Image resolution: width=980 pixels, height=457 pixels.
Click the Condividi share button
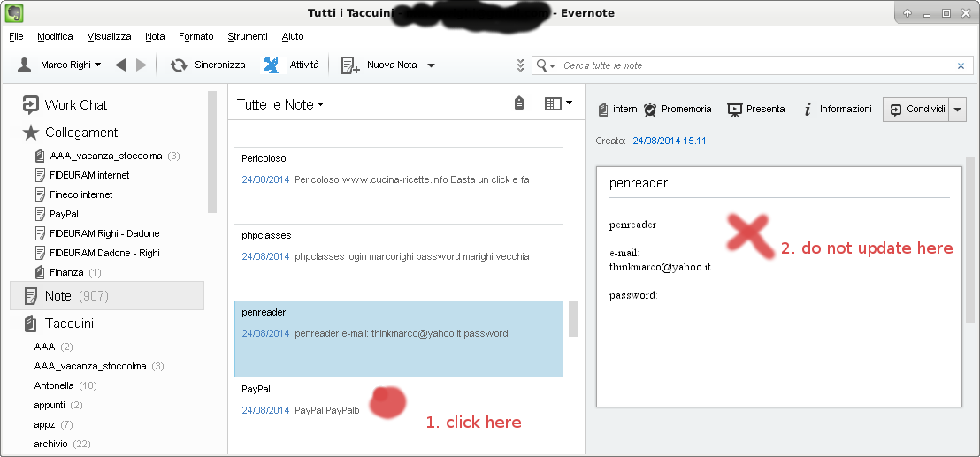pyautogui.click(x=915, y=110)
